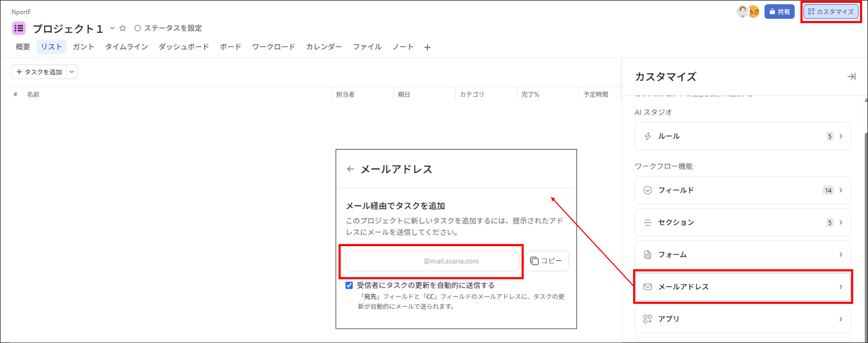Image resolution: width=868 pixels, height=343 pixels.
Task: Go back from メールアドレス panel
Action: click(x=350, y=169)
